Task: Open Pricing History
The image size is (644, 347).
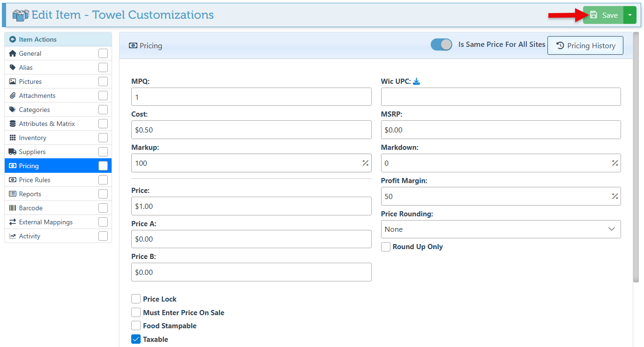Action: pos(585,45)
